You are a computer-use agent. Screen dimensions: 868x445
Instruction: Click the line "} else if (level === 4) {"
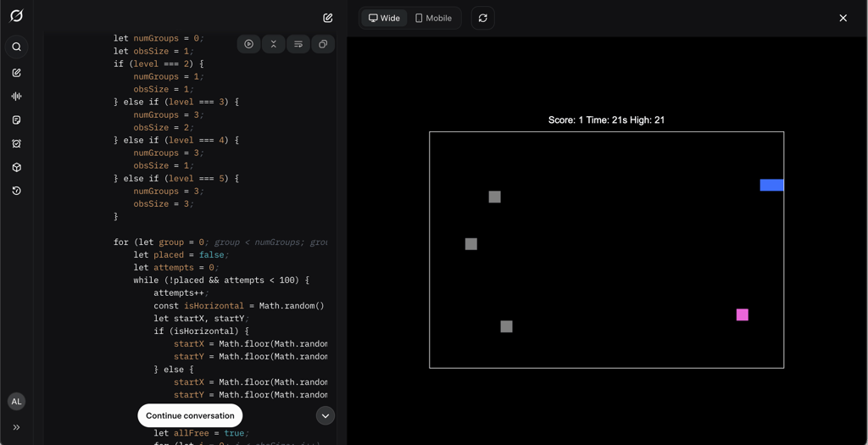click(x=176, y=140)
